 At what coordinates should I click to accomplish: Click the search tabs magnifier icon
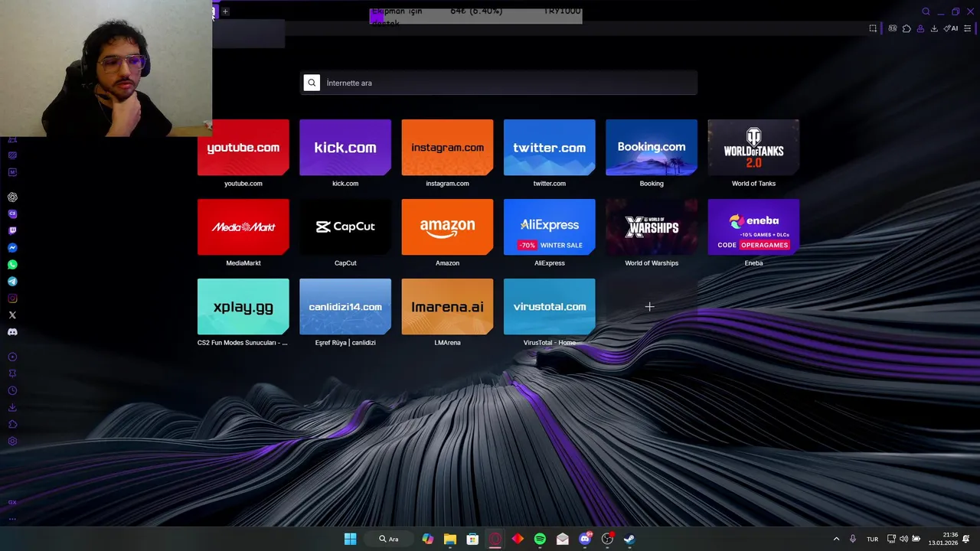926,11
